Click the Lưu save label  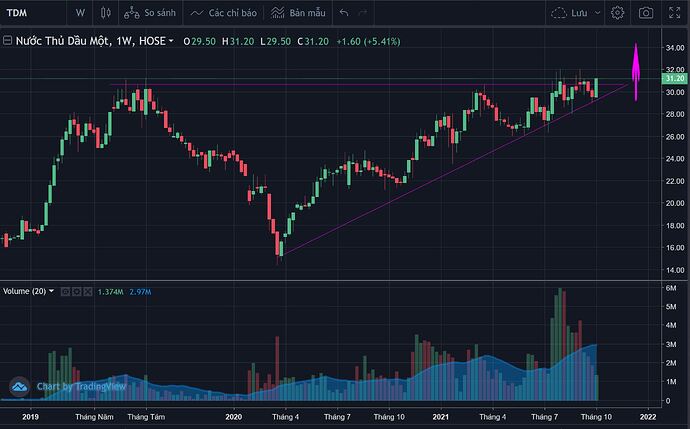(x=579, y=13)
